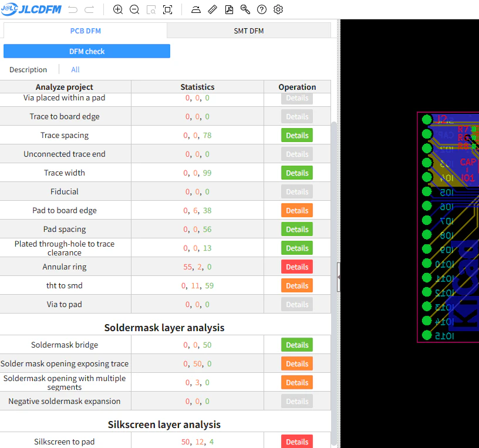
Task: Open Details for Soldermask bridge
Action: click(297, 345)
